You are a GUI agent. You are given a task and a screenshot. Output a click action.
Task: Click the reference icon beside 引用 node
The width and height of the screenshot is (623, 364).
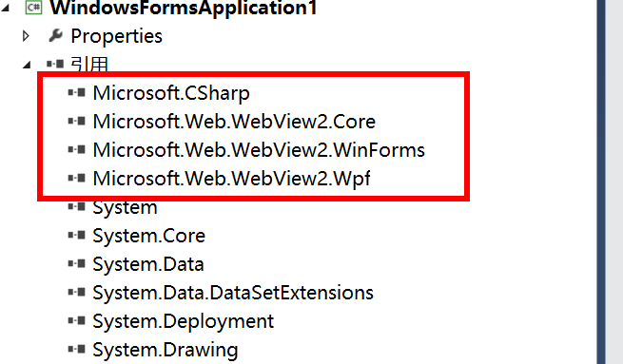pyautogui.click(x=55, y=64)
